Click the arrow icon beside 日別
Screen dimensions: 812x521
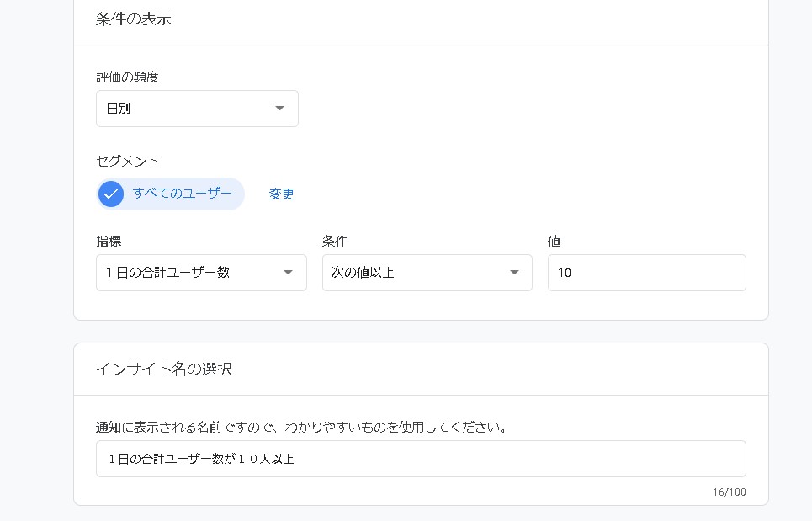point(280,109)
